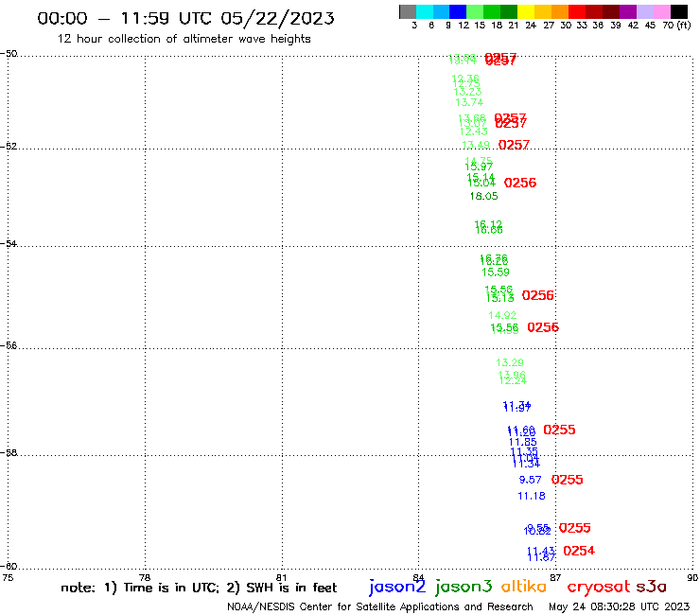The width and height of the screenshot is (700, 615).
Task: Click the jason2 satellite legend label
Action: coord(397,588)
